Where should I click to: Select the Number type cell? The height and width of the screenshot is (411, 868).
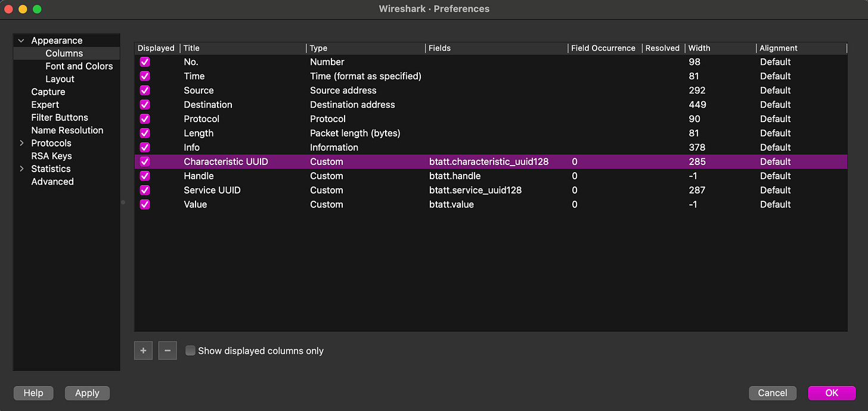tap(327, 62)
